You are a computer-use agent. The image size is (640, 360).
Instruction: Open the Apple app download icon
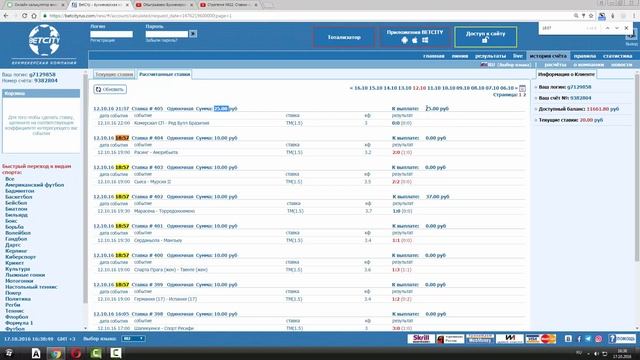coord(415,40)
